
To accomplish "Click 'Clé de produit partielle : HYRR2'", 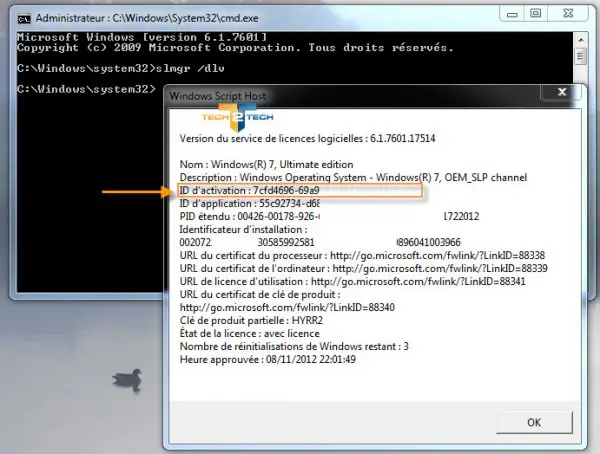I will (251, 320).
